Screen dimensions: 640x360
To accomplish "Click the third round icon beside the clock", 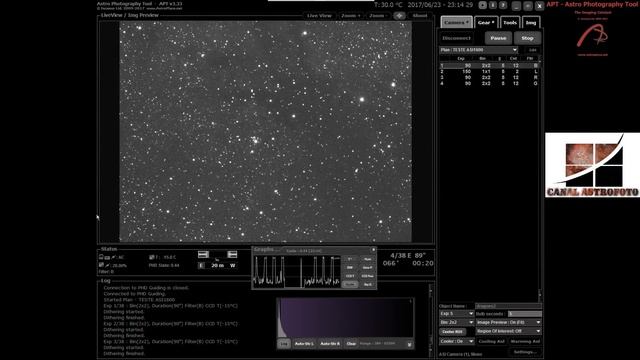I will tap(503, 5).
